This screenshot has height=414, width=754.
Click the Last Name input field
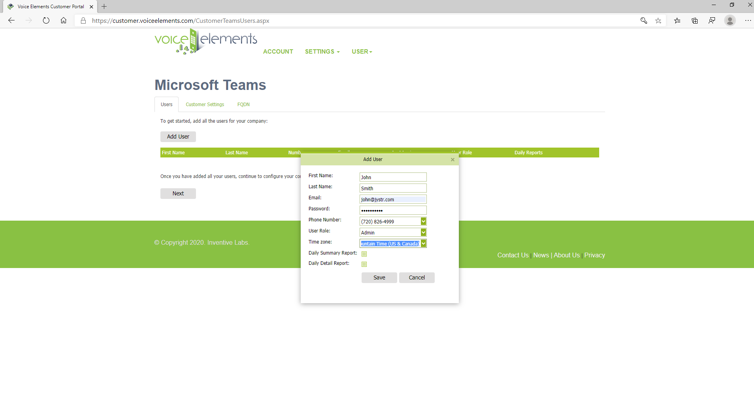point(393,188)
